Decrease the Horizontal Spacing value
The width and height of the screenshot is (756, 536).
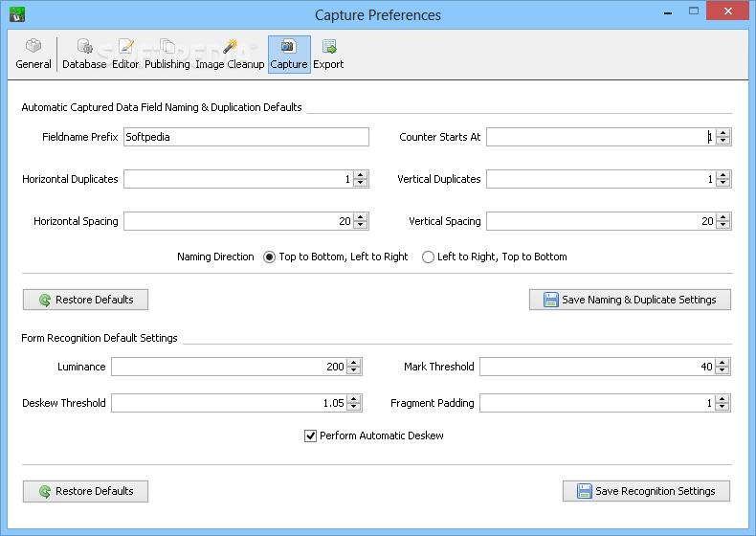360,225
